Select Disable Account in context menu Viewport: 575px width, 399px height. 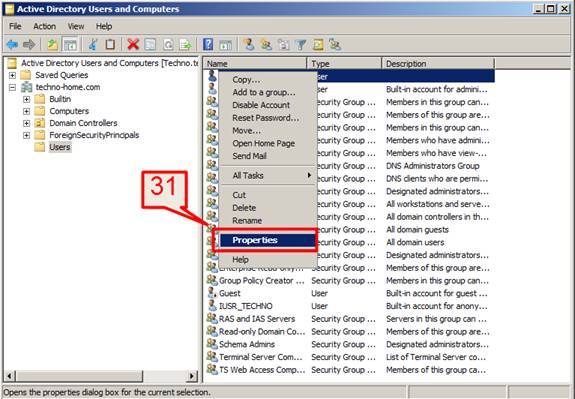[268, 105]
